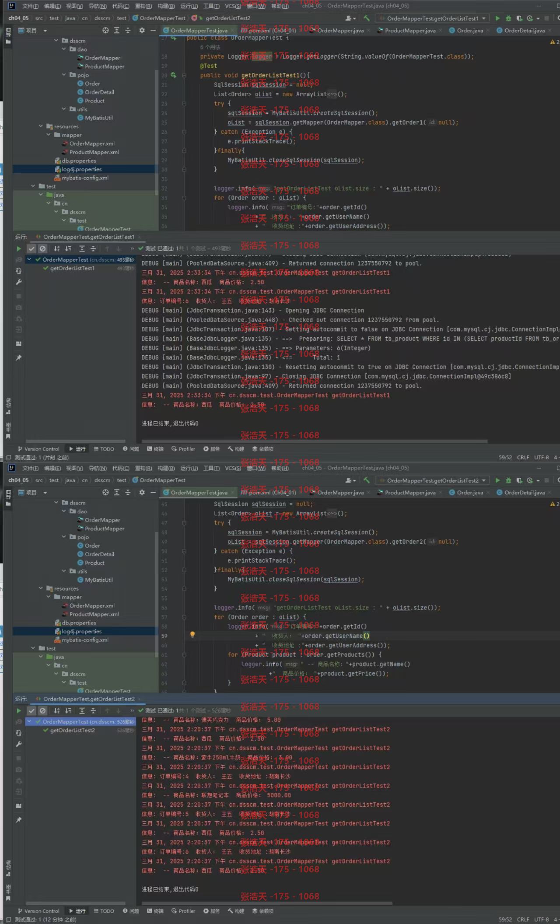Toggle Show Ignored filter in top Run panel

[x=42, y=248]
